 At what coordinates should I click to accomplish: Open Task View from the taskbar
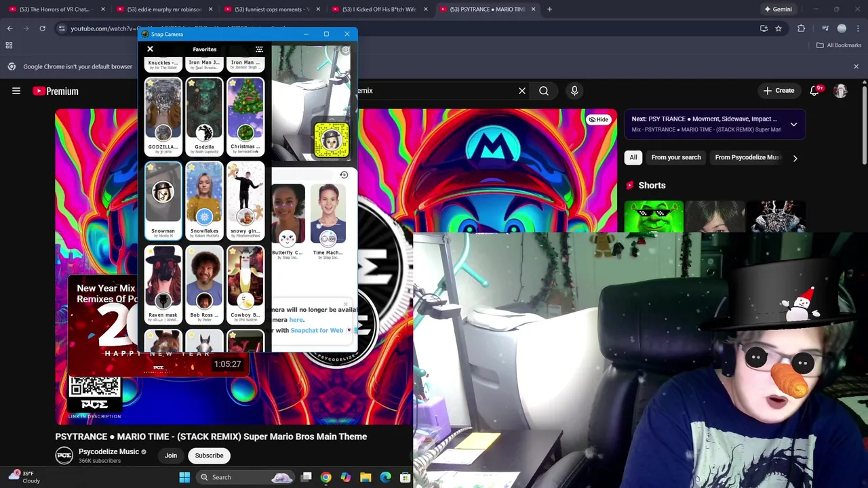307,477
